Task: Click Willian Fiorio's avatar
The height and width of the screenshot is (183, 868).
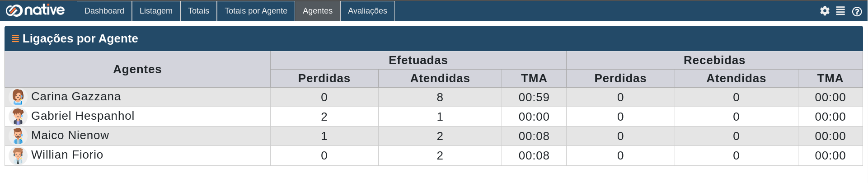Action: [x=18, y=155]
